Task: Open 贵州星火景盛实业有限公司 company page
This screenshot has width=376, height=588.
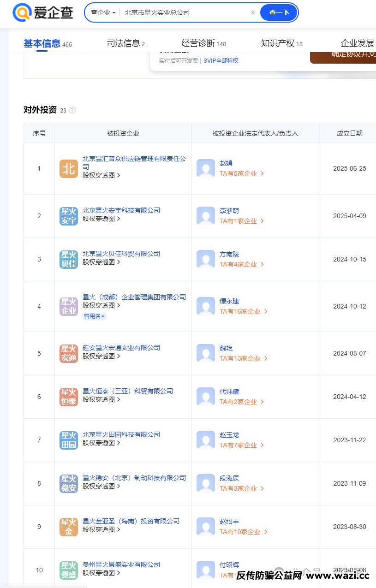Action: (121, 564)
